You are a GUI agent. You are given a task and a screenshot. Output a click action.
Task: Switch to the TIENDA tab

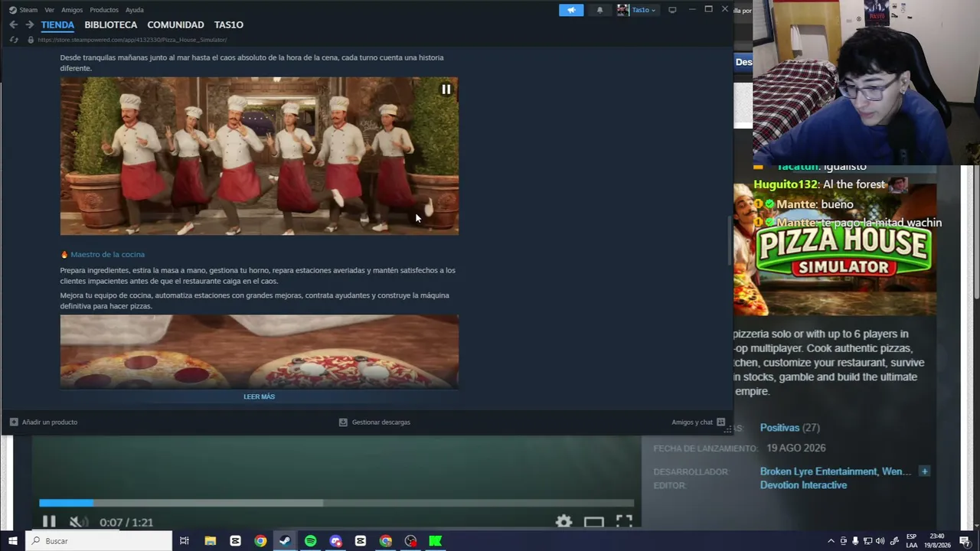57,24
